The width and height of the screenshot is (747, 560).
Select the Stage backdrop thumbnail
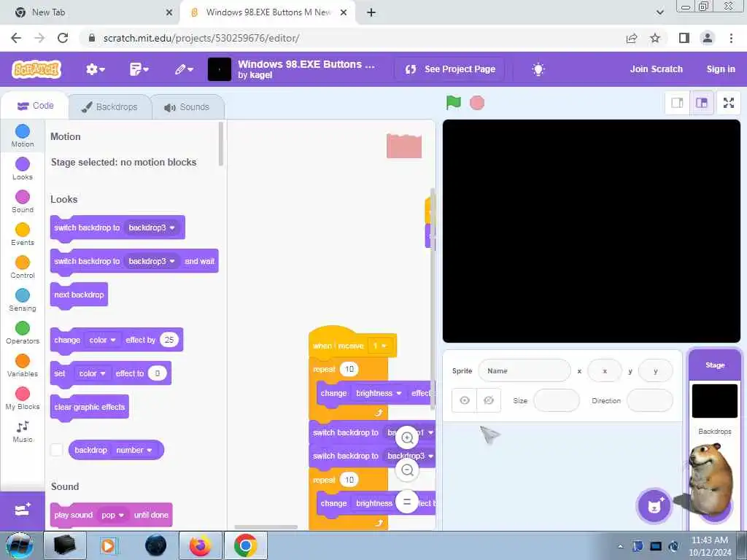pos(715,401)
